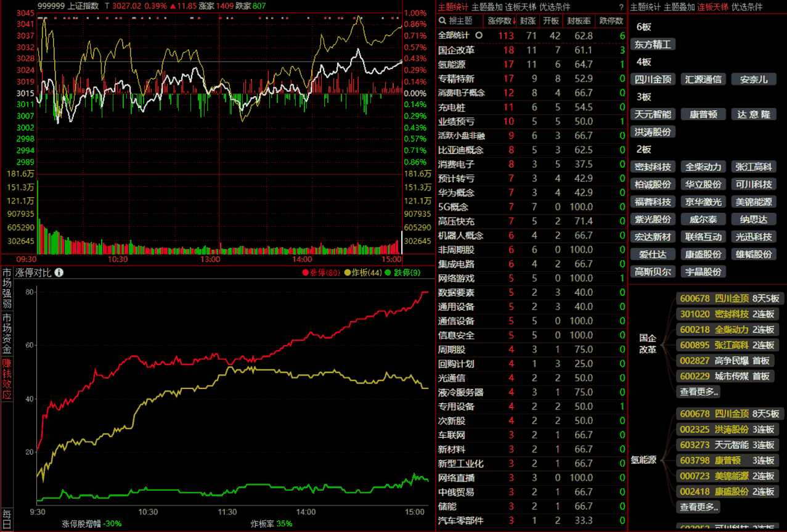Sort by the 涨停数 column header
This screenshot has width=787, height=532.
coord(501,21)
